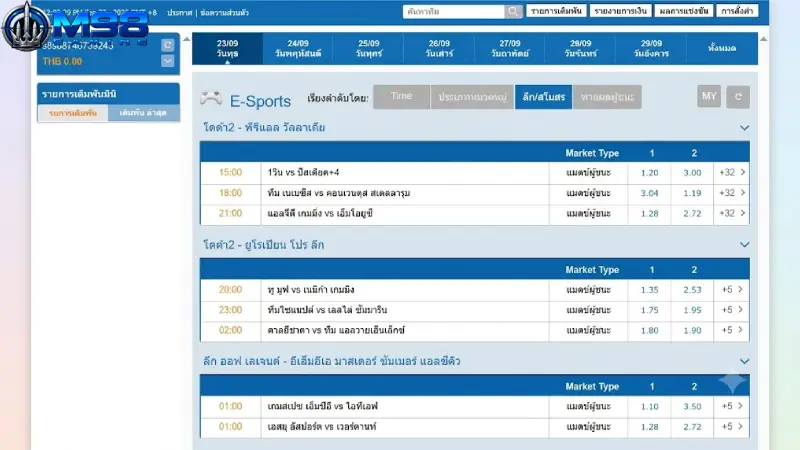800x450 pixels.
Task: Click the MY favorites button
Action: click(x=709, y=96)
